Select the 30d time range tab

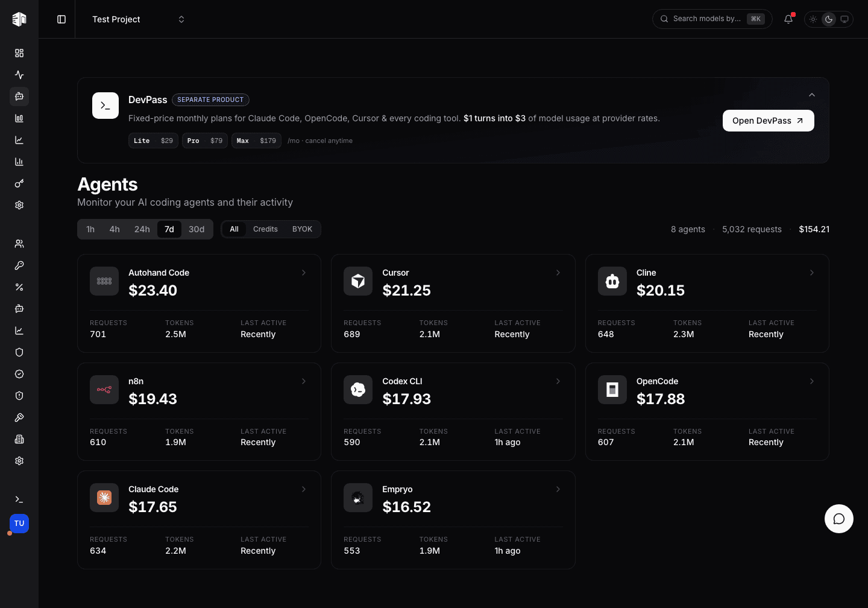coord(197,229)
